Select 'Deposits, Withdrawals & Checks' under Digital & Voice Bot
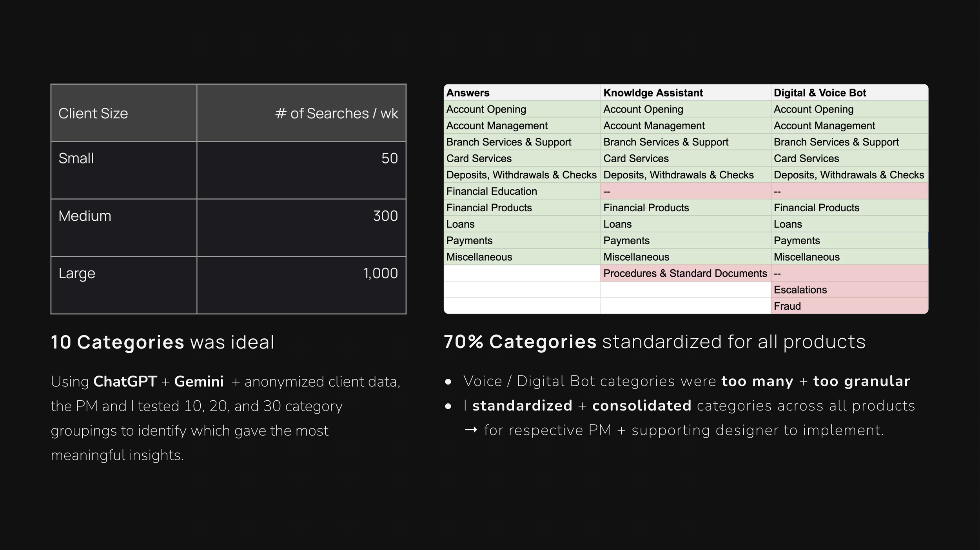This screenshot has width=980, height=550. (x=849, y=175)
